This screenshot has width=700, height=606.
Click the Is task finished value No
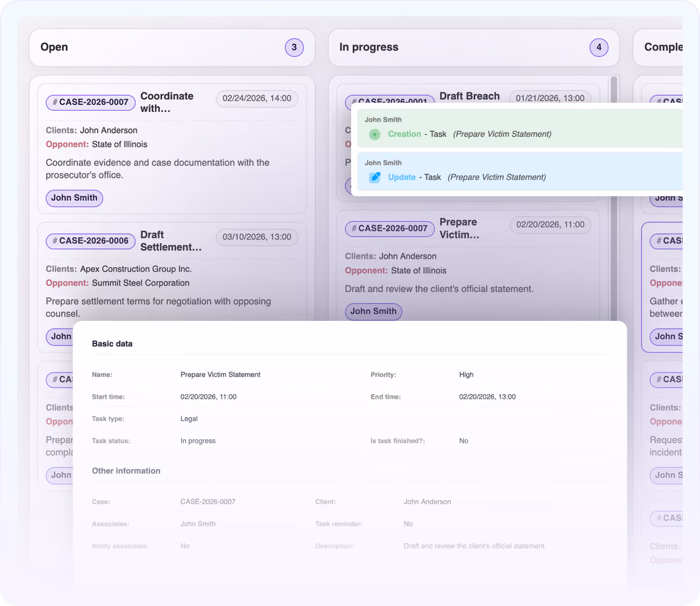(x=464, y=441)
